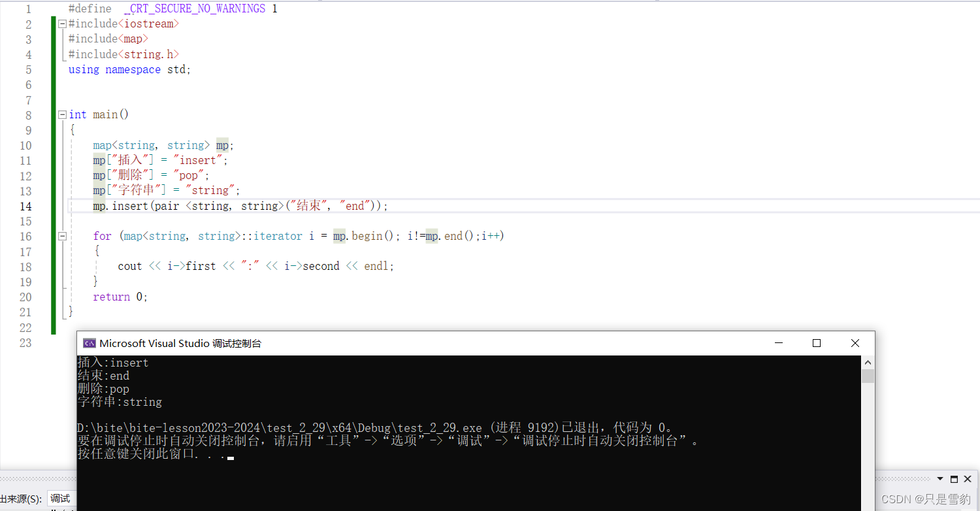Viewport: 980px width, 511px height.
Task: Maximize the Visual Studio debug console window
Action: pyautogui.click(x=817, y=343)
